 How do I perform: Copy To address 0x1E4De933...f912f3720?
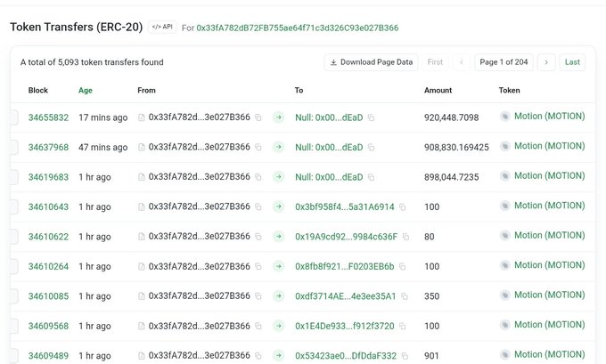point(402,326)
